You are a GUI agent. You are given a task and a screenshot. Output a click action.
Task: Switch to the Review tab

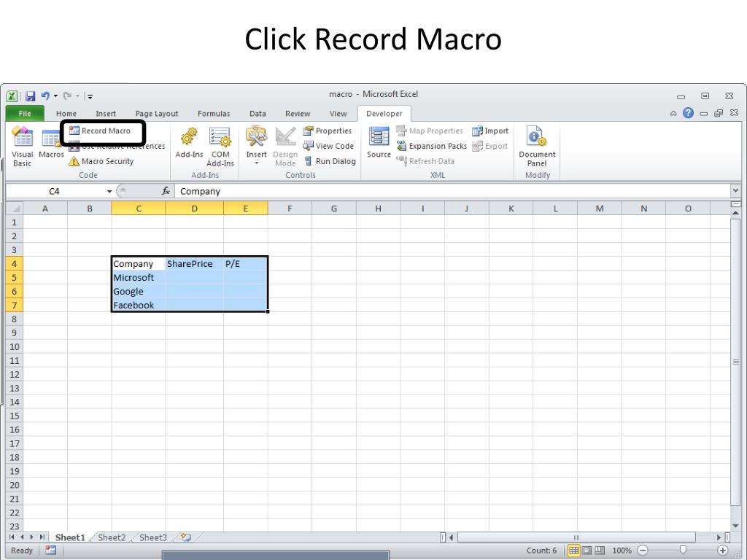[298, 113]
